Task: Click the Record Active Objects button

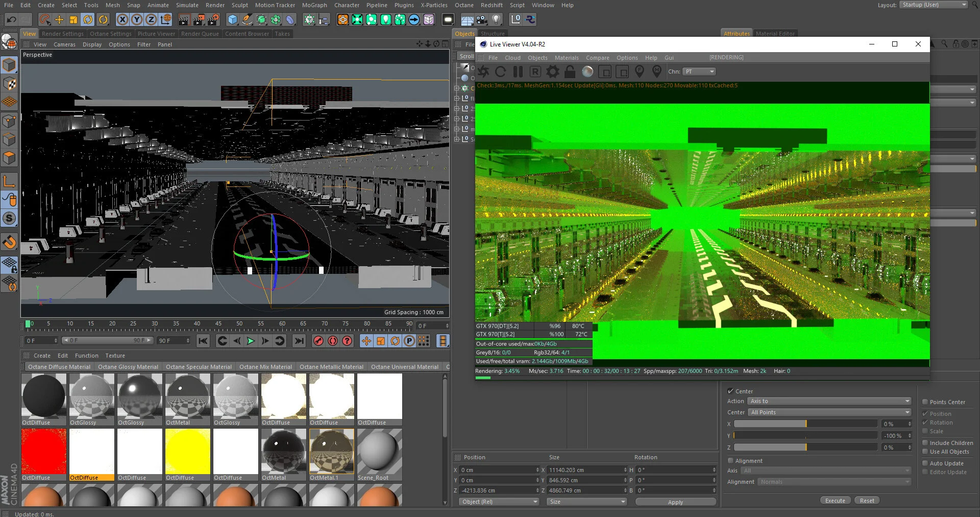Action: pos(318,341)
